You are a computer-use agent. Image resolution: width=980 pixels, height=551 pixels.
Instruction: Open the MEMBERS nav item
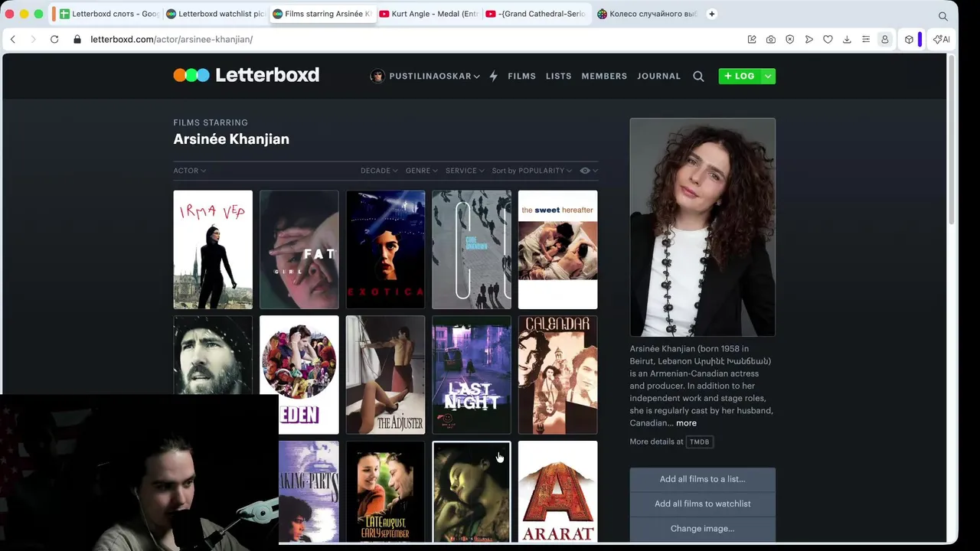pos(604,76)
